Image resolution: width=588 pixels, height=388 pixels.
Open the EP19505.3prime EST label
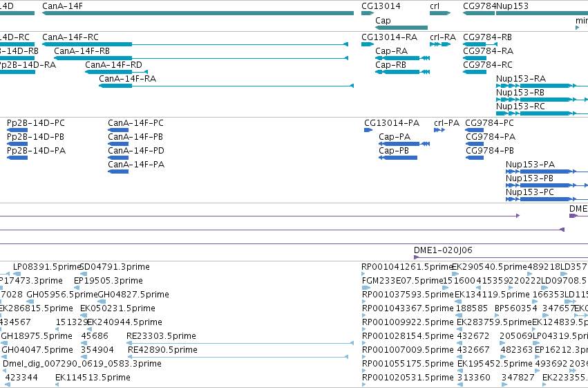coord(108,281)
